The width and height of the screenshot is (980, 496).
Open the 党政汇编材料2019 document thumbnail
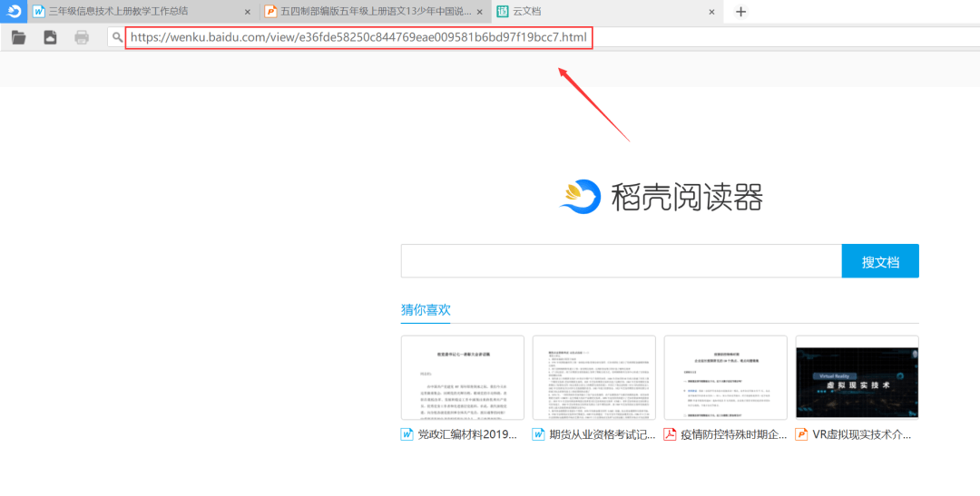(x=463, y=378)
